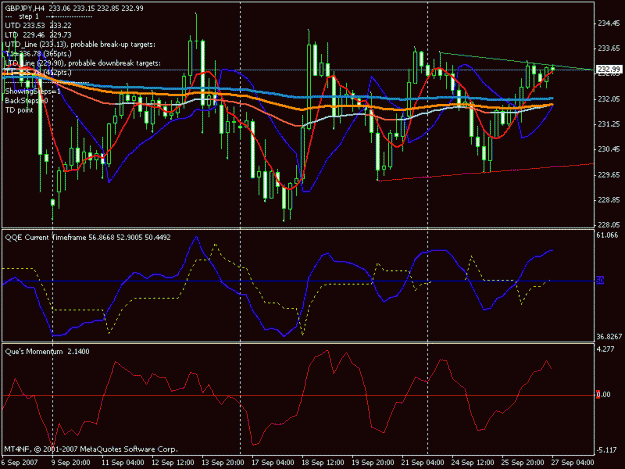Click the '6 Sep 2007' date label
The image size is (625, 469).
point(20,463)
